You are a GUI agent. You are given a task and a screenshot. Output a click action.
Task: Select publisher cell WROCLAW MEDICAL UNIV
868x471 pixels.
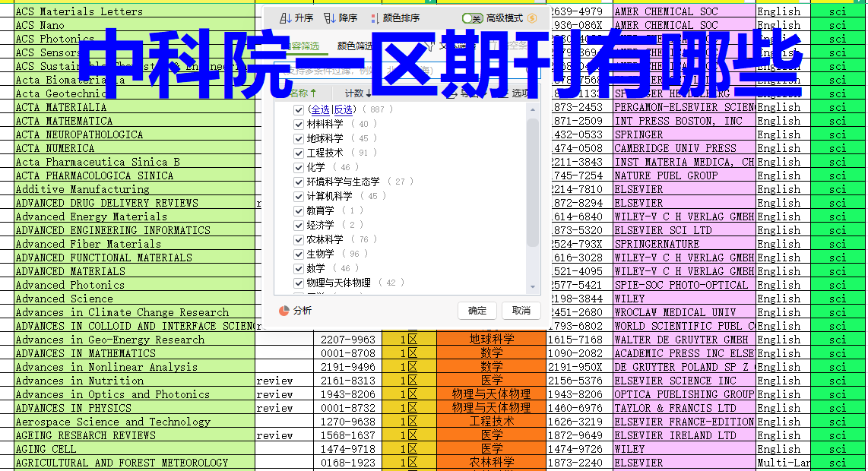point(684,313)
